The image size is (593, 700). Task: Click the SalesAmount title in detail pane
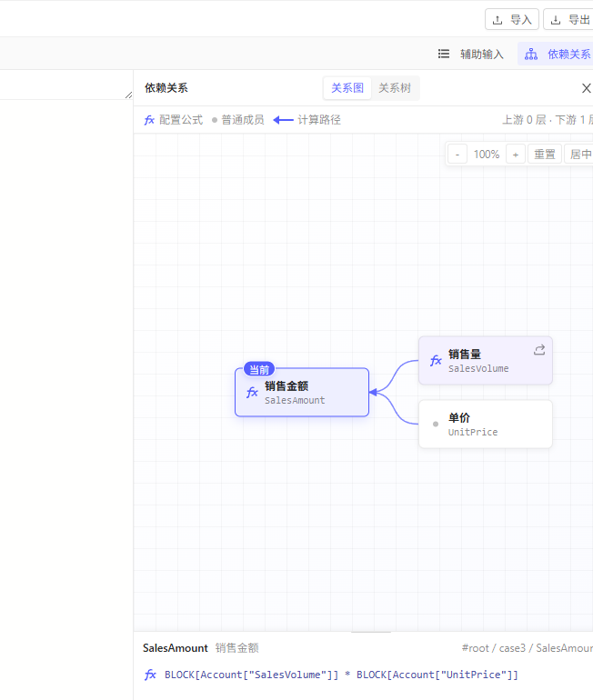pos(175,648)
